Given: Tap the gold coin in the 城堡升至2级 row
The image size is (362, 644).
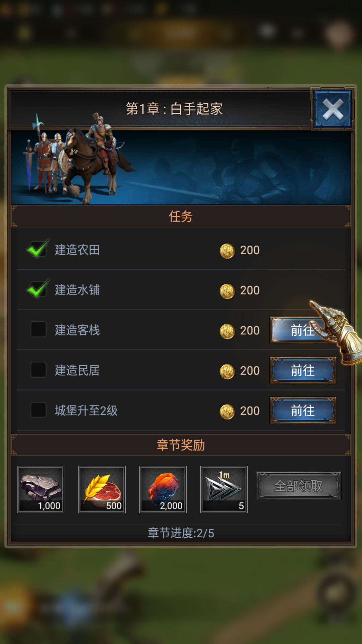Looking at the screenshot, I should (227, 412).
